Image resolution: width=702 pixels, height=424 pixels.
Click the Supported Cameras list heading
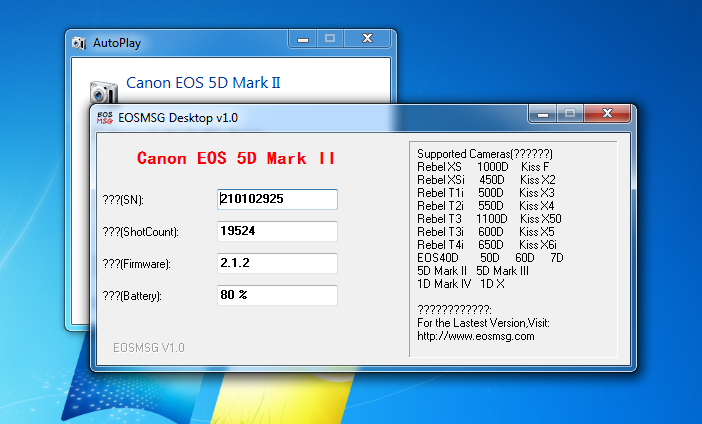click(x=484, y=154)
